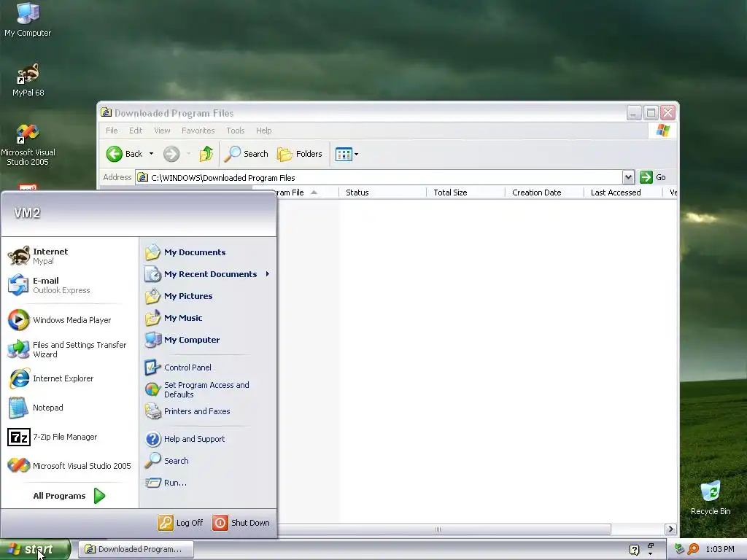Open the Views dropdown in toolbar
Screen dimensions: 747x560
click(x=347, y=154)
